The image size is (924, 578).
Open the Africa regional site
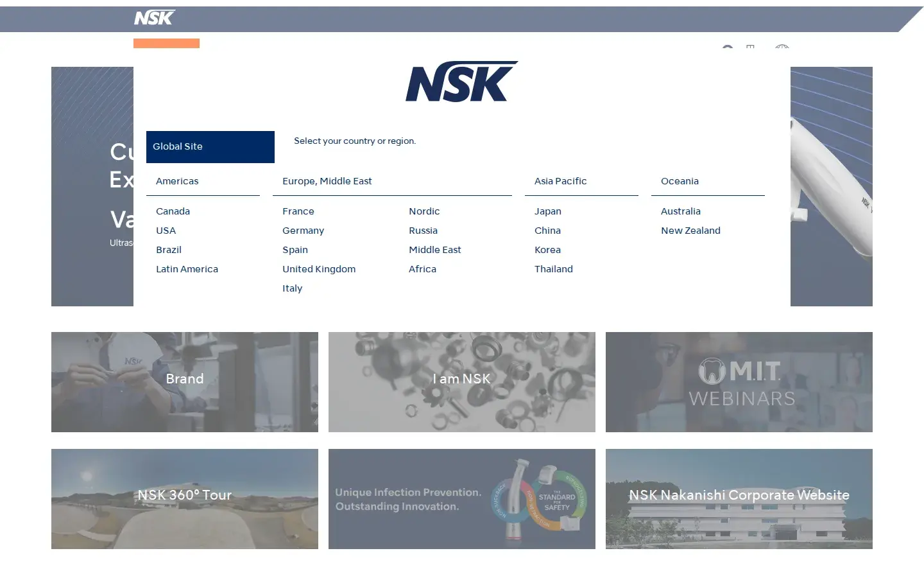(x=422, y=269)
